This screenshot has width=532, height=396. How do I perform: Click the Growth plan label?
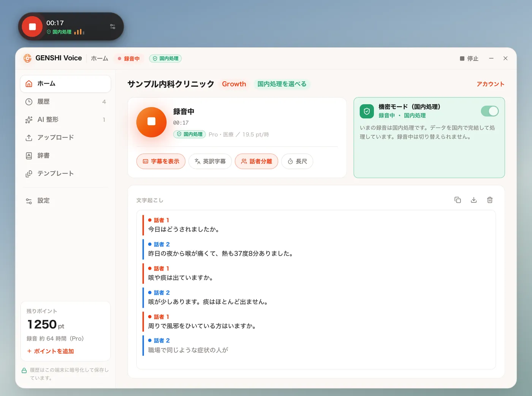(234, 84)
